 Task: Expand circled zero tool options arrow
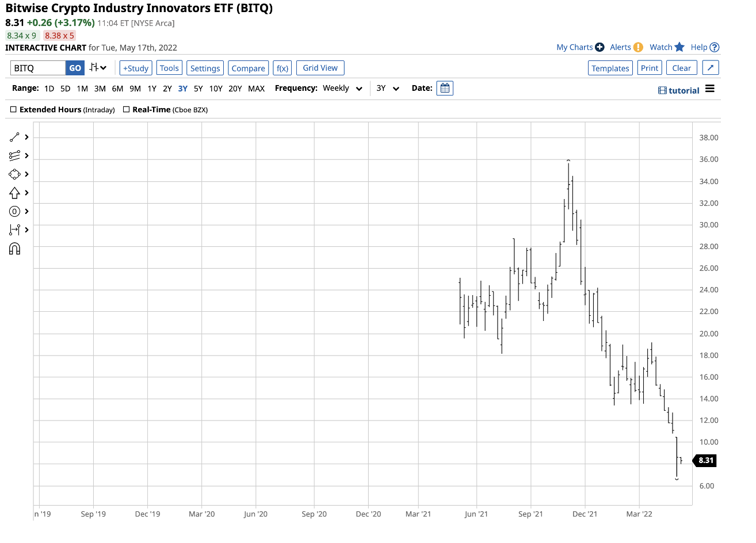(x=26, y=211)
